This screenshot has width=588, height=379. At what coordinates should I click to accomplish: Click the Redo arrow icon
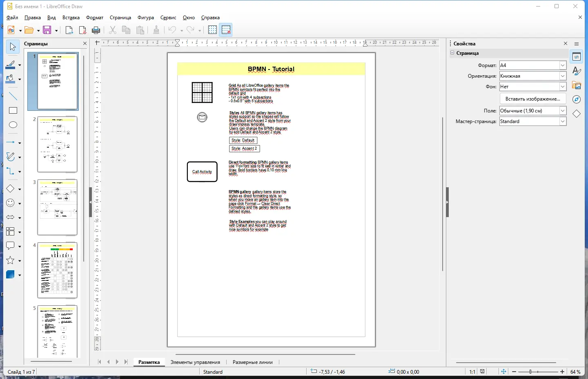click(190, 30)
